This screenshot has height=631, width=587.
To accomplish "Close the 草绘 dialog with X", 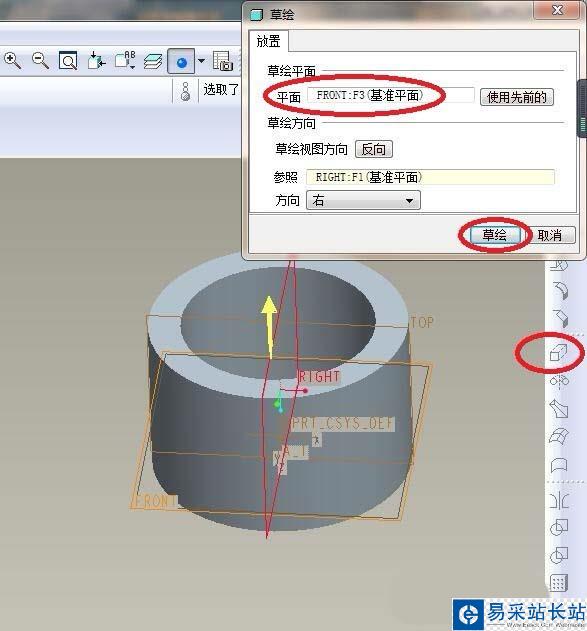I will tap(557, 10).
